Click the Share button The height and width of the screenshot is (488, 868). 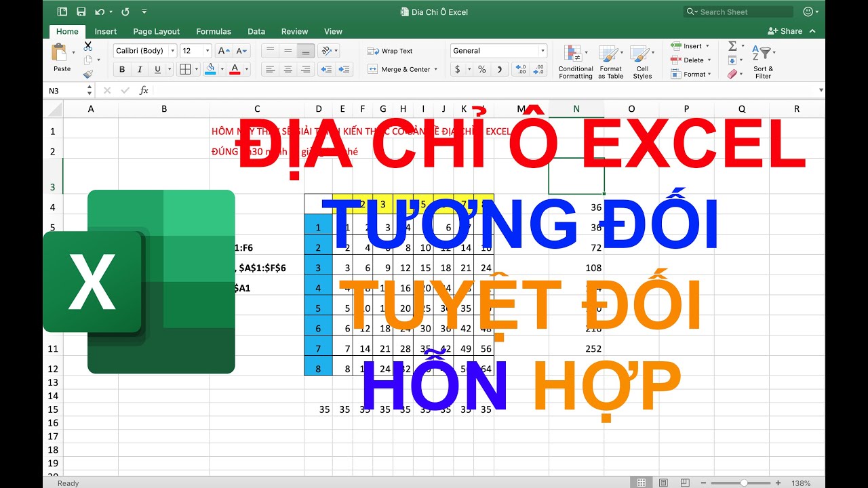[x=785, y=31]
